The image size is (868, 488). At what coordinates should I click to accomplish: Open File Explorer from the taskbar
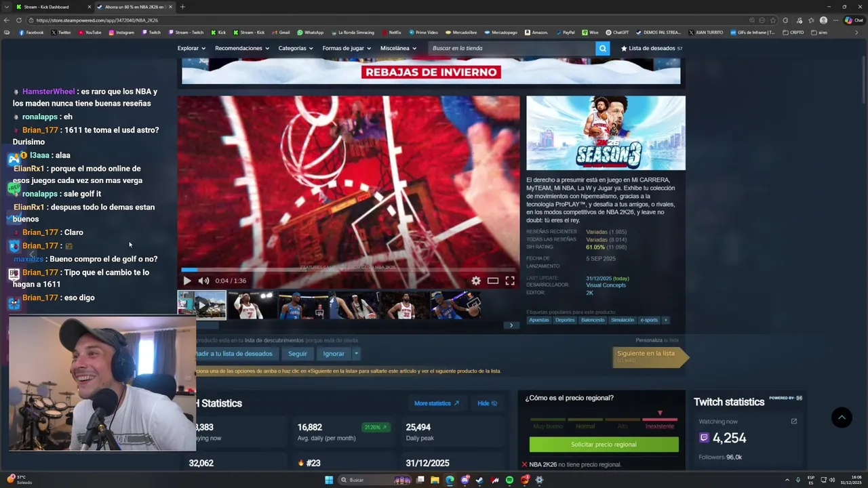pyautogui.click(x=435, y=480)
